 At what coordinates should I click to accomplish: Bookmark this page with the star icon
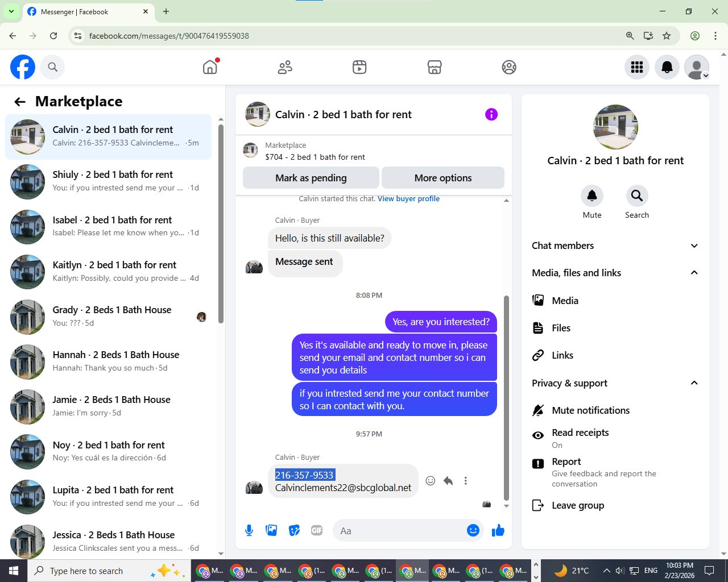[667, 36]
